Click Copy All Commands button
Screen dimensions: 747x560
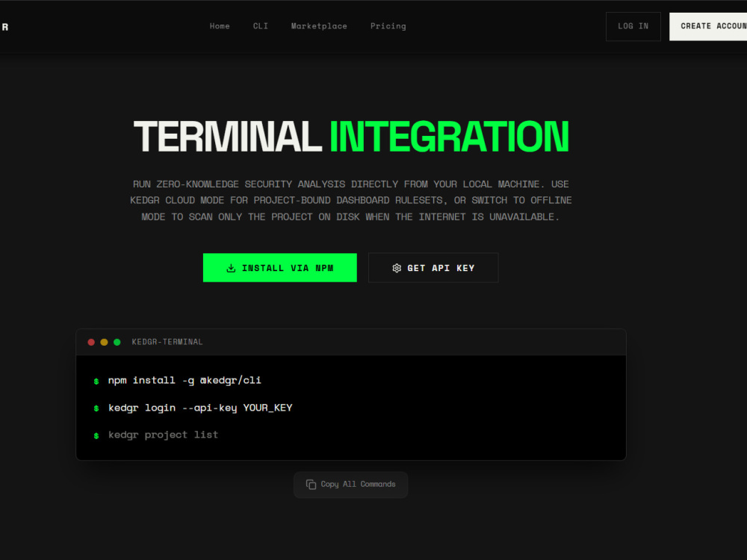click(x=350, y=485)
